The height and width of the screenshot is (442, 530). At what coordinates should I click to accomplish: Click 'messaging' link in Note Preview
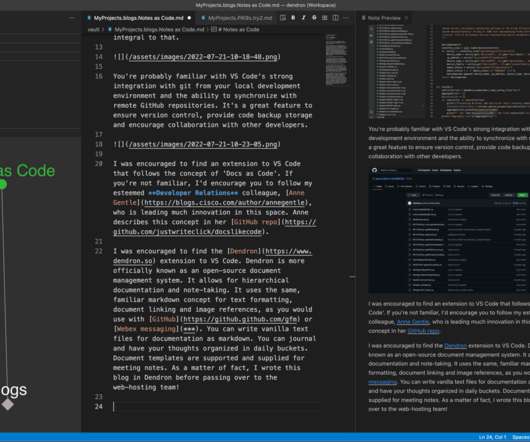382,382
